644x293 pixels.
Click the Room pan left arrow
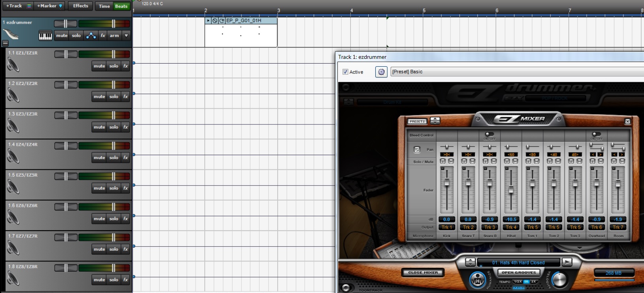[x=614, y=155]
